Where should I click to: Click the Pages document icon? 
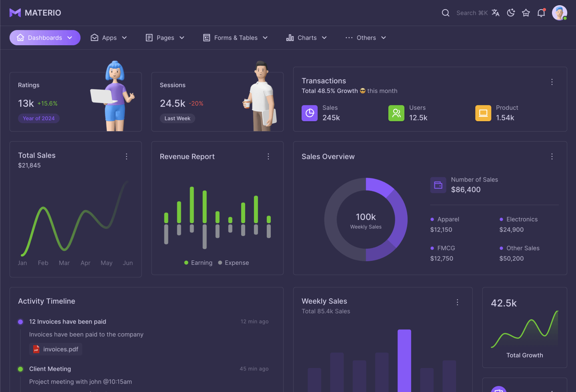point(149,38)
